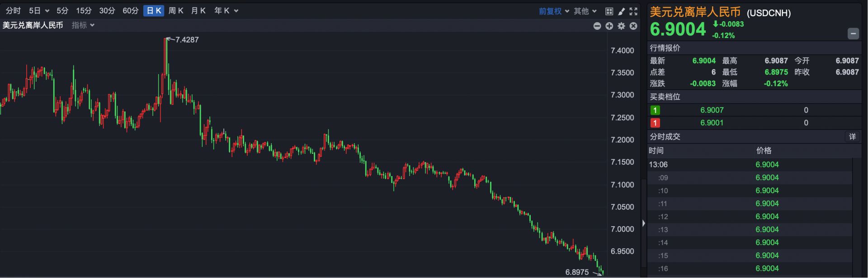Zoom in chart with plus icon
The image size is (868, 278).
(x=609, y=26)
